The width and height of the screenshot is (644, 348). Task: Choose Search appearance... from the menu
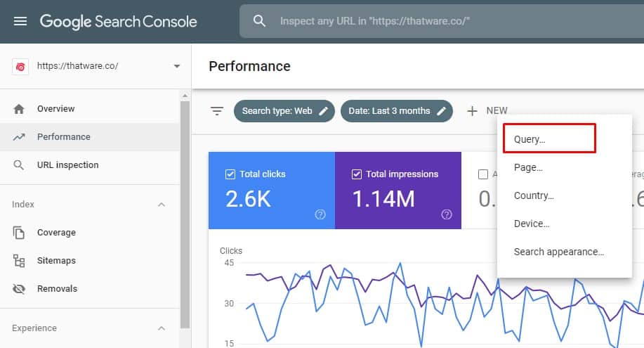(x=559, y=252)
